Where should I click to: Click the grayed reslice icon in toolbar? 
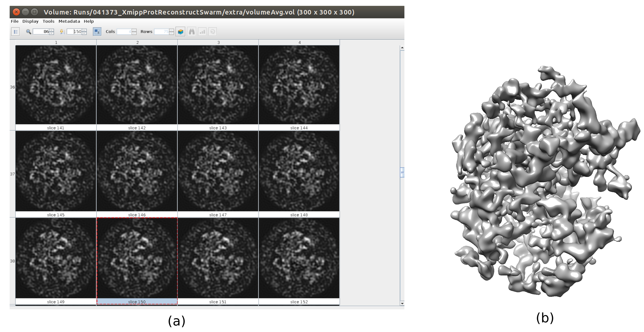point(212,32)
